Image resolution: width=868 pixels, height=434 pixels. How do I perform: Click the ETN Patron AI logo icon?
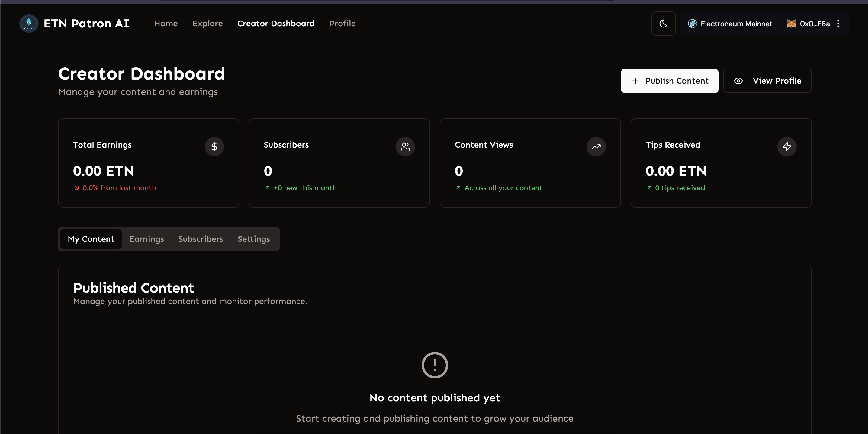point(29,24)
